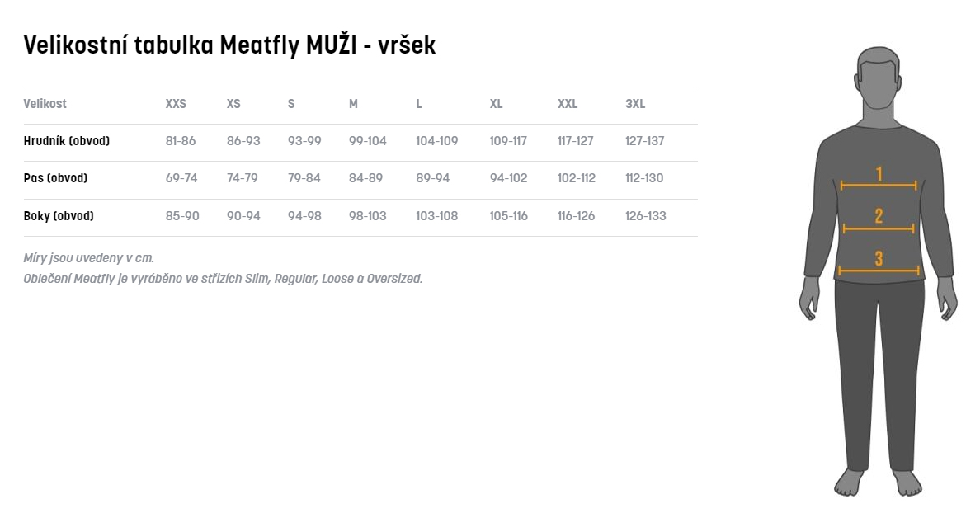Click the chest measurement marker number 1

tap(879, 174)
